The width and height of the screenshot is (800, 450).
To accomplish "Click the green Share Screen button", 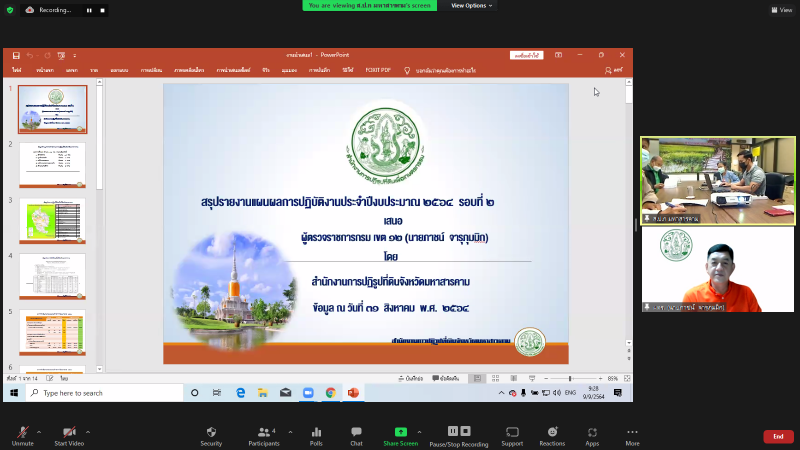I will (x=401, y=436).
